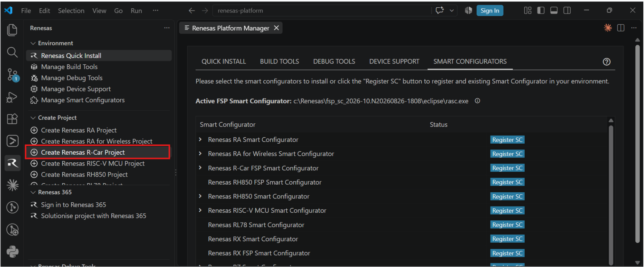
Task: Click Register SC for RH850 FSP Smart Configurator
Action: pos(507,182)
